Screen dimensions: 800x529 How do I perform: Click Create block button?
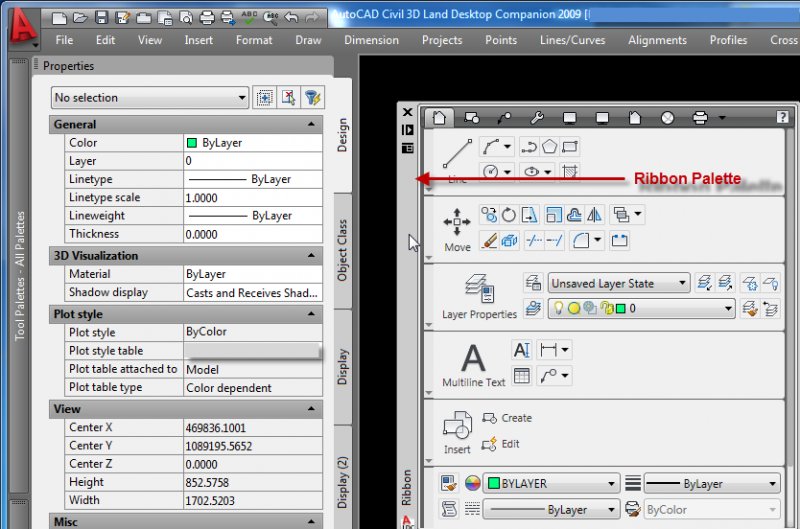coord(507,418)
